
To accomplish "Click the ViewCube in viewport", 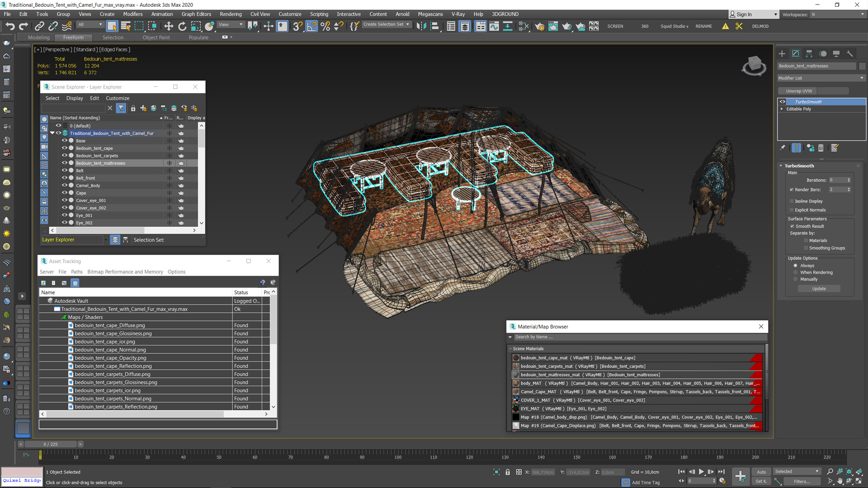I will tap(754, 65).
